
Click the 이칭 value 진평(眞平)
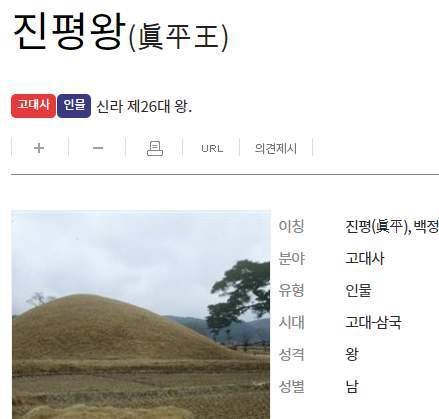pyautogui.click(x=377, y=227)
